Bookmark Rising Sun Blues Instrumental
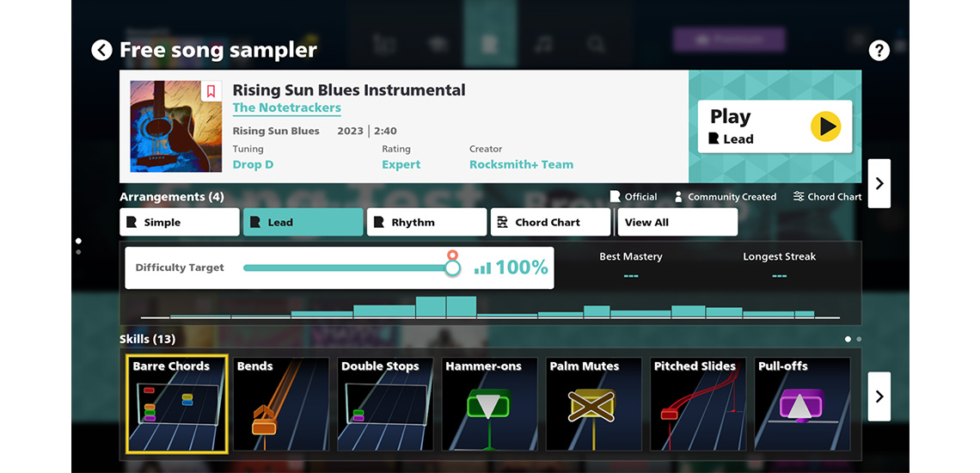980x473 pixels. tap(211, 91)
